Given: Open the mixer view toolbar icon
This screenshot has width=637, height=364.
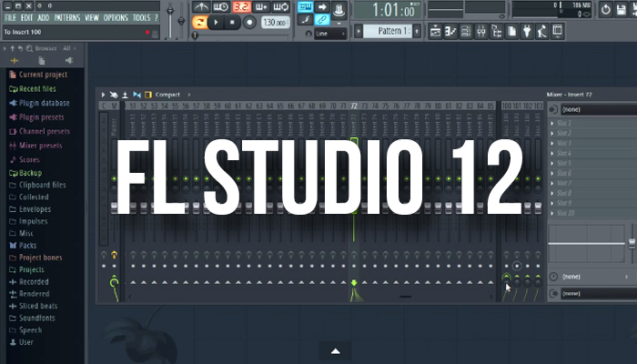Looking at the screenshot, I should (x=481, y=31).
